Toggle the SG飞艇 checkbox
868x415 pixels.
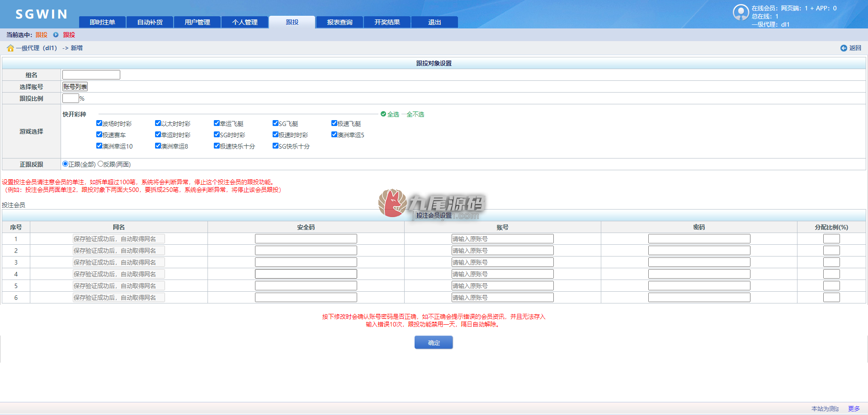[x=275, y=123]
